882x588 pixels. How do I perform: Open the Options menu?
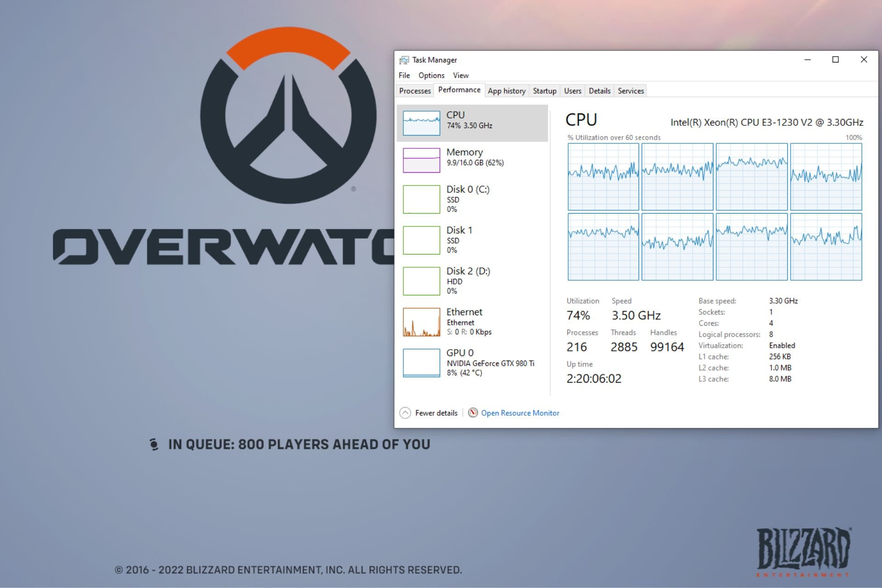[x=431, y=75]
